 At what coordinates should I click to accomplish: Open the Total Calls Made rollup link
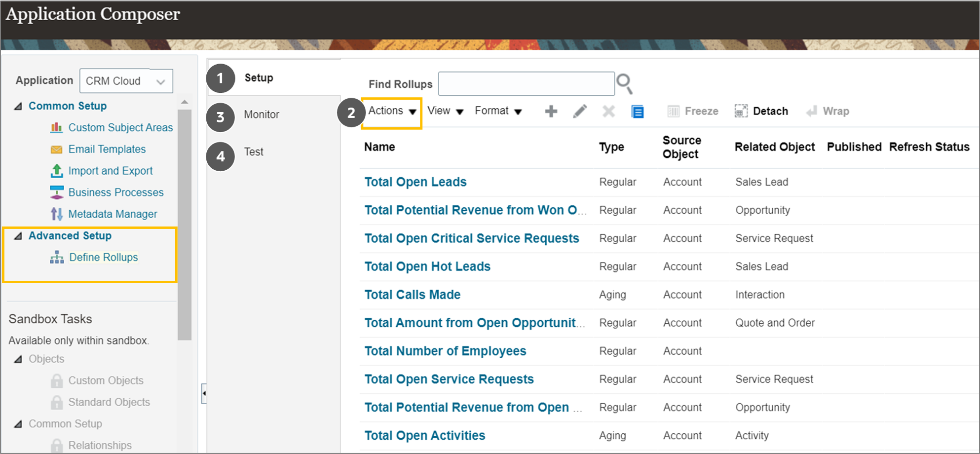413,295
